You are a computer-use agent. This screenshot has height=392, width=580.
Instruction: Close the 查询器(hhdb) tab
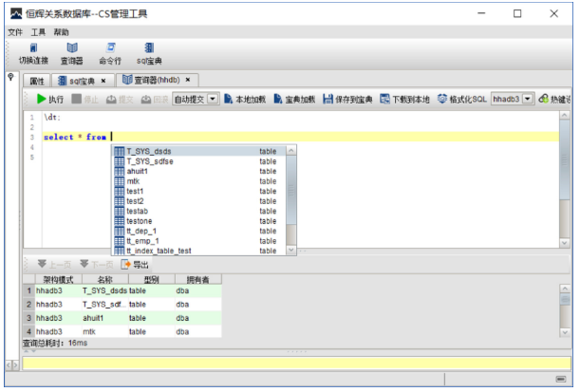click(188, 80)
